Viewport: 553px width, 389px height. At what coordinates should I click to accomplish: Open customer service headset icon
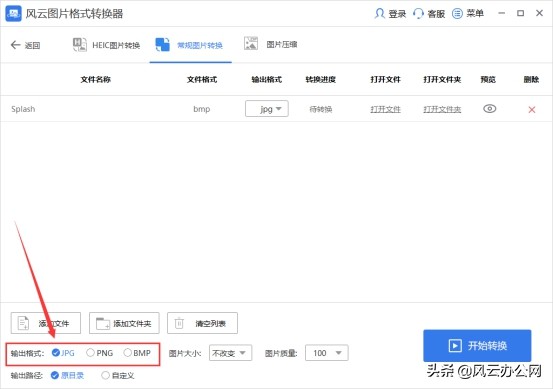tap(418, 14)
